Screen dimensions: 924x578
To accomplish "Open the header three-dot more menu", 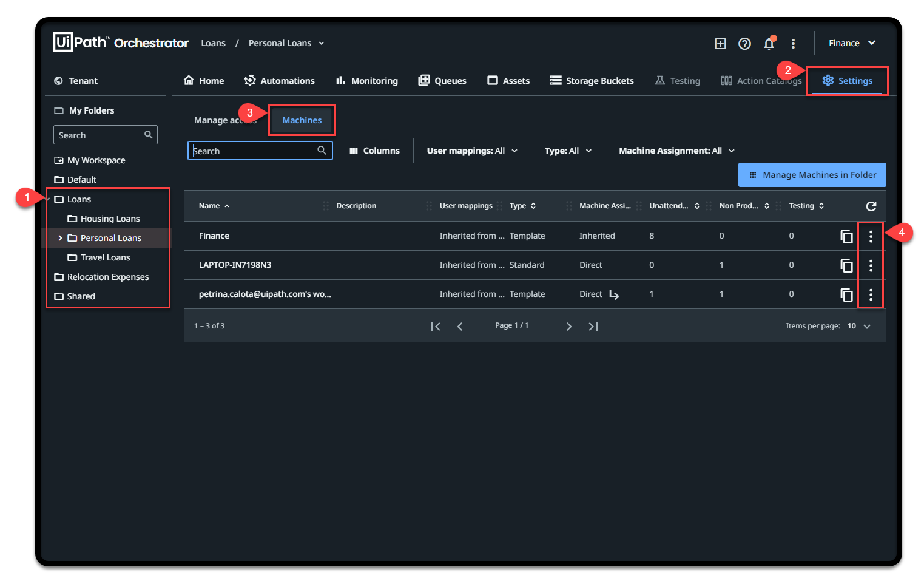I will pos(793,43).
